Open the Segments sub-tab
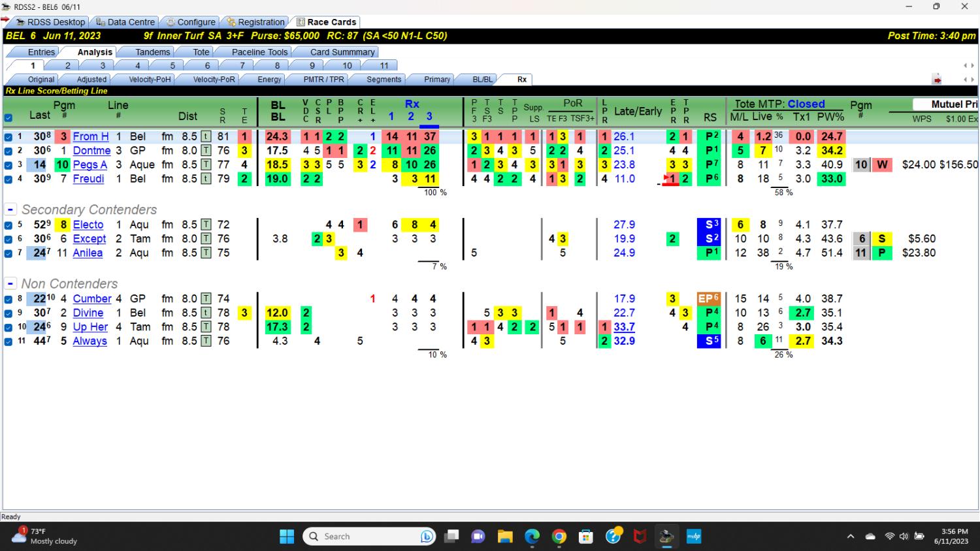 tap(384, 80)
